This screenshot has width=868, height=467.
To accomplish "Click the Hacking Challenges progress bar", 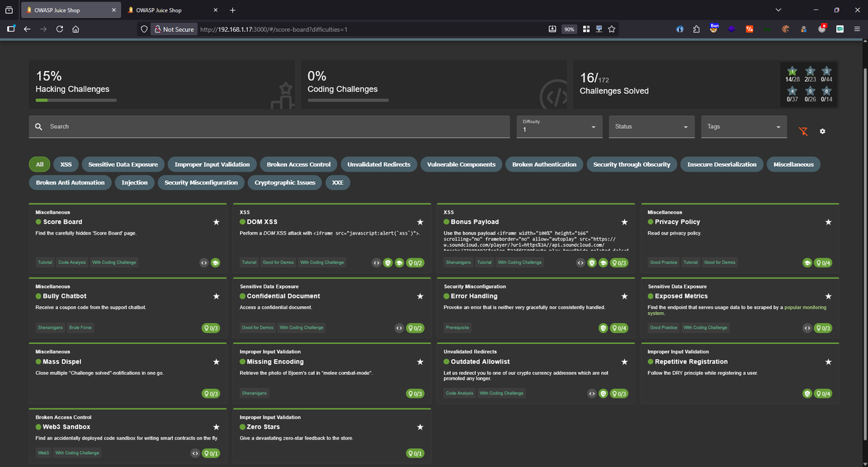I will pyautogui.click(x=77, y=100).
